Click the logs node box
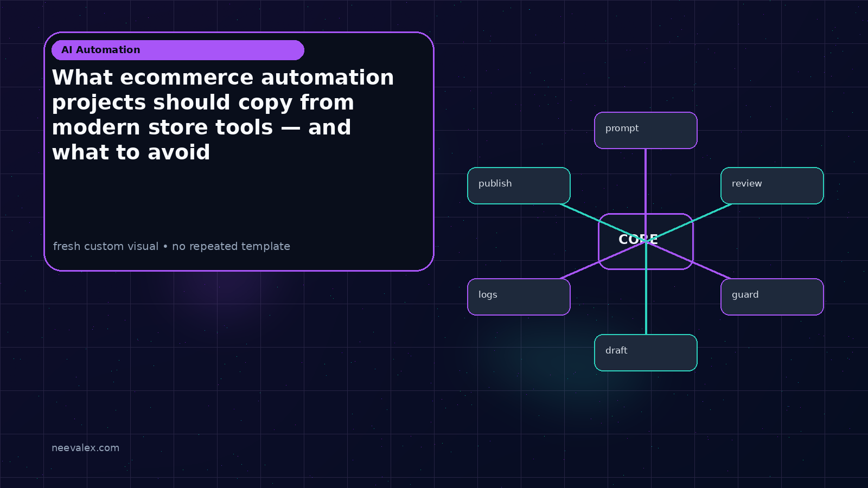The height and width of the screenshot is (488, 868). (x=519, y=297)
